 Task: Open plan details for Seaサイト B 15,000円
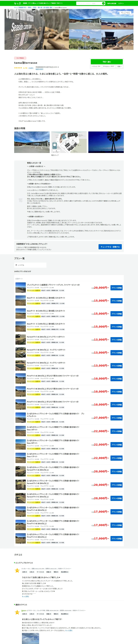pyautogui.click(x=117, y=314)
